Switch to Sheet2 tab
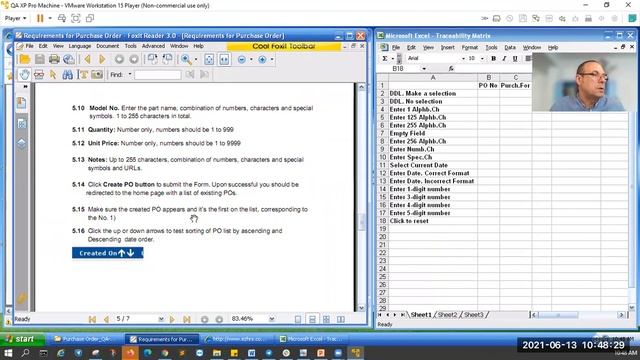This screenshot has height=360, width=640. tap(447, 315)
